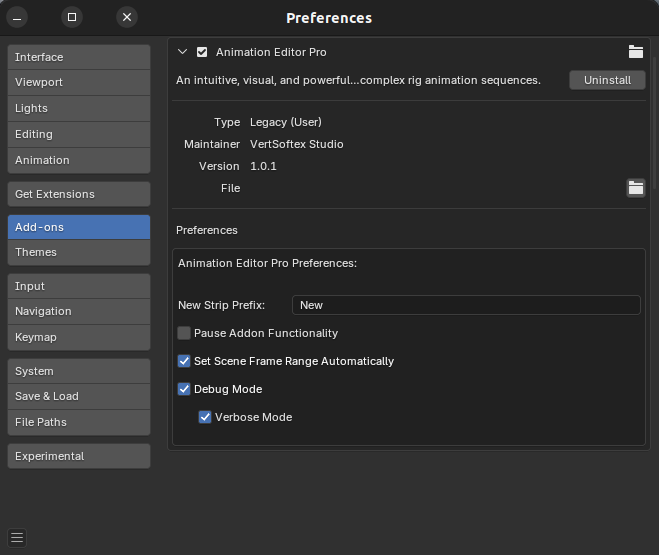Click the add-on description text

tap(358, 80)
